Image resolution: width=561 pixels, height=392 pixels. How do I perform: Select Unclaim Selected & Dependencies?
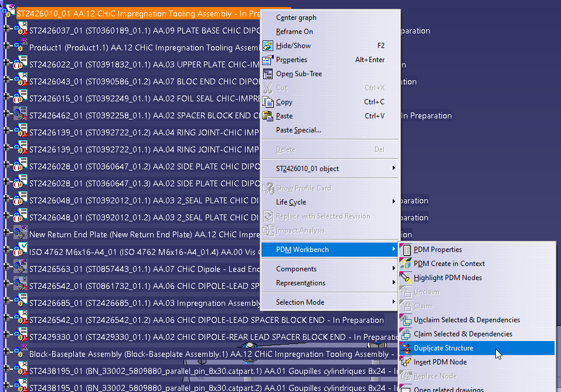click(x=467, y=320)
